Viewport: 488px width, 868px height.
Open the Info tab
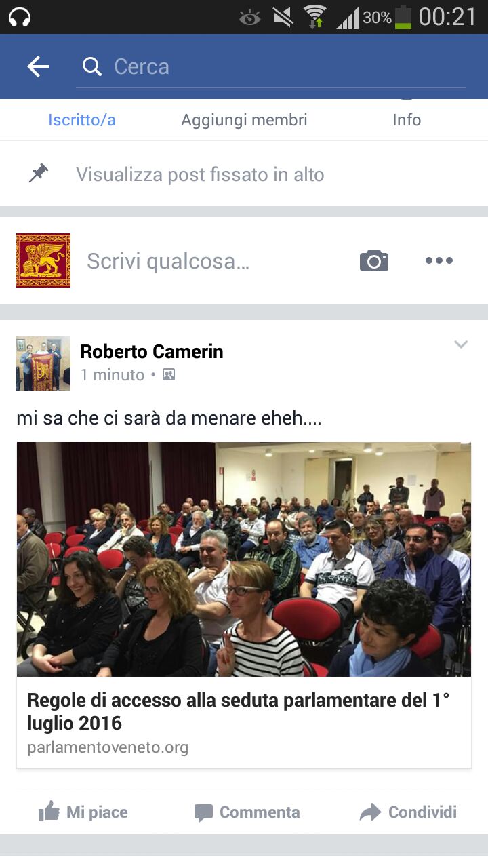[407, 120]
